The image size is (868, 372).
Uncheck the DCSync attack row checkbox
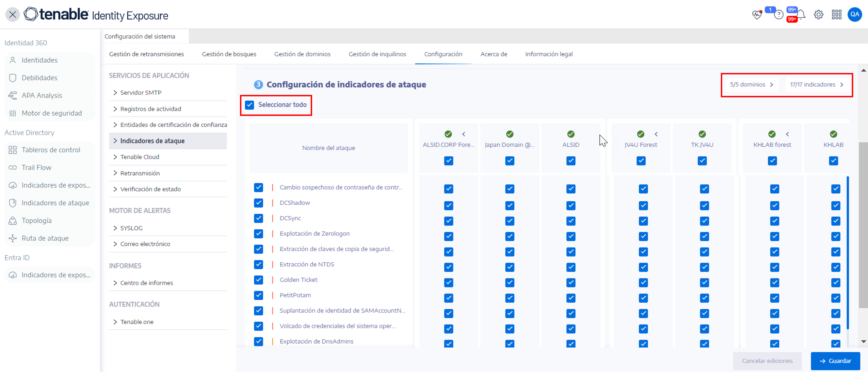(258, 218)
